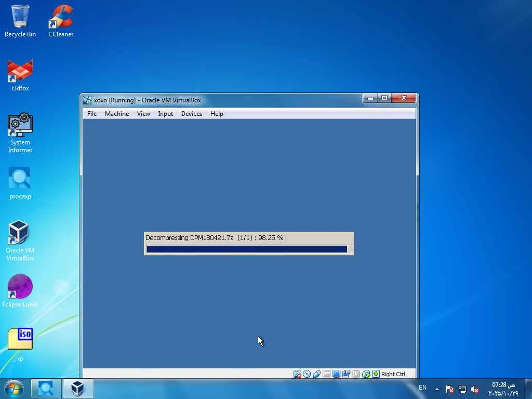Click the optical disc status icon
Screen dimensions: 532x399
[307, 374]
